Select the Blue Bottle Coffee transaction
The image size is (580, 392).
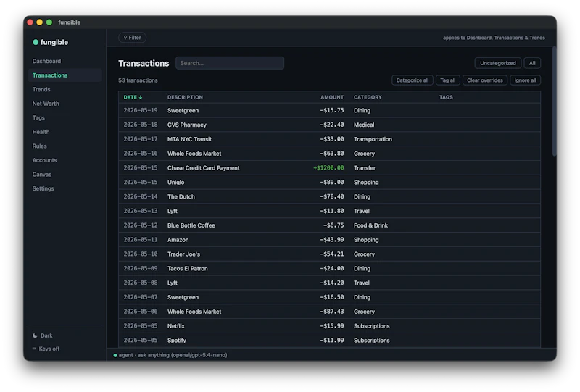click(329, 225)
